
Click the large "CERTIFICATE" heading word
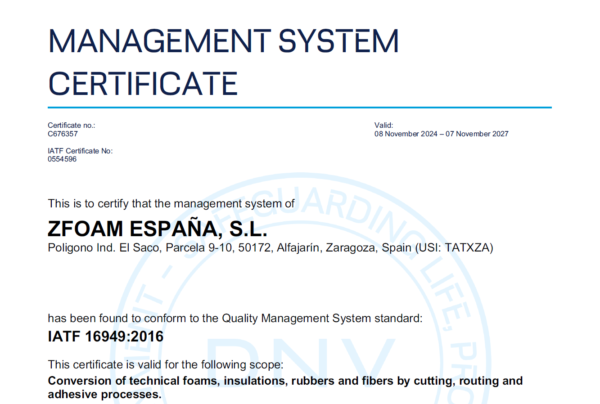(143, 81)
